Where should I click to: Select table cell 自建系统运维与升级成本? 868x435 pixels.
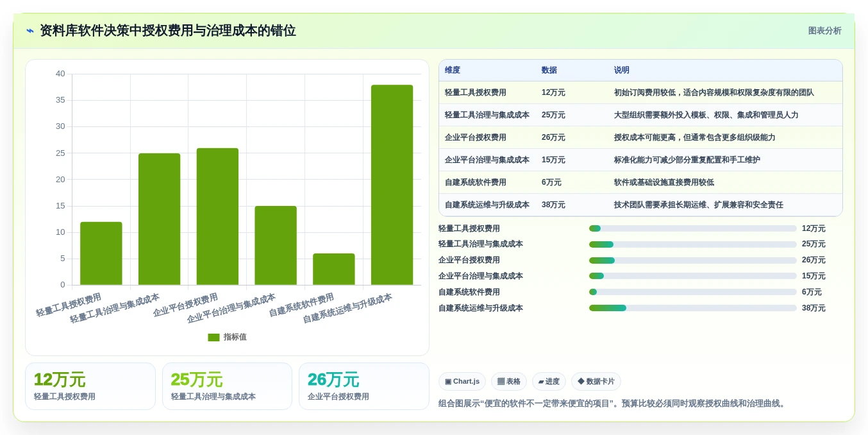click(x=487, y=205)
